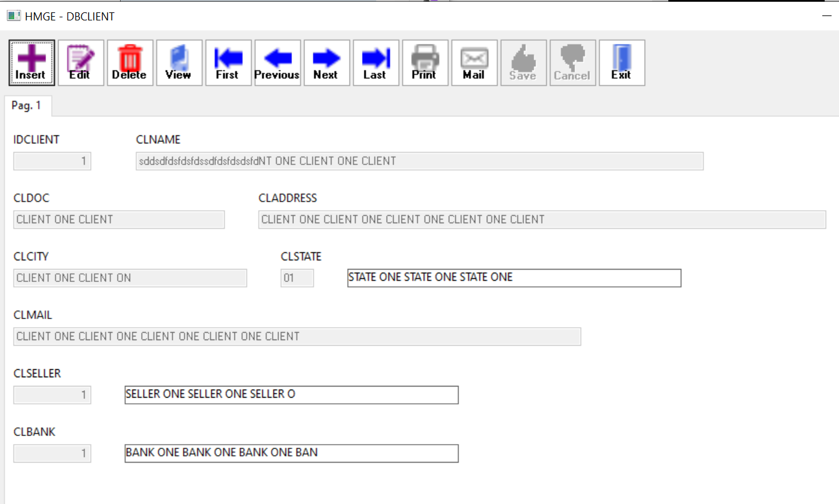This screenshot has height=504, width=839.
Task: Click the IDCLIENT field
Action: point(52,161)
